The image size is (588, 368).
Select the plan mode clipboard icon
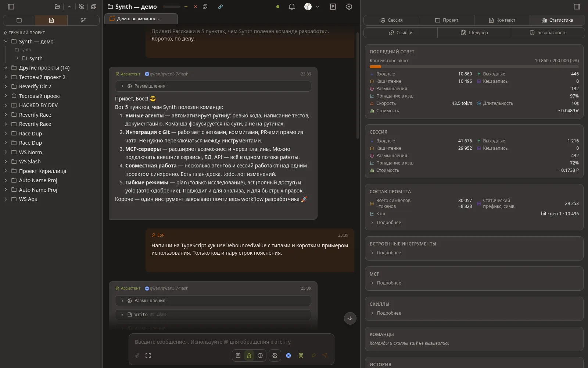pyautogui.click(x=238, y=355)
